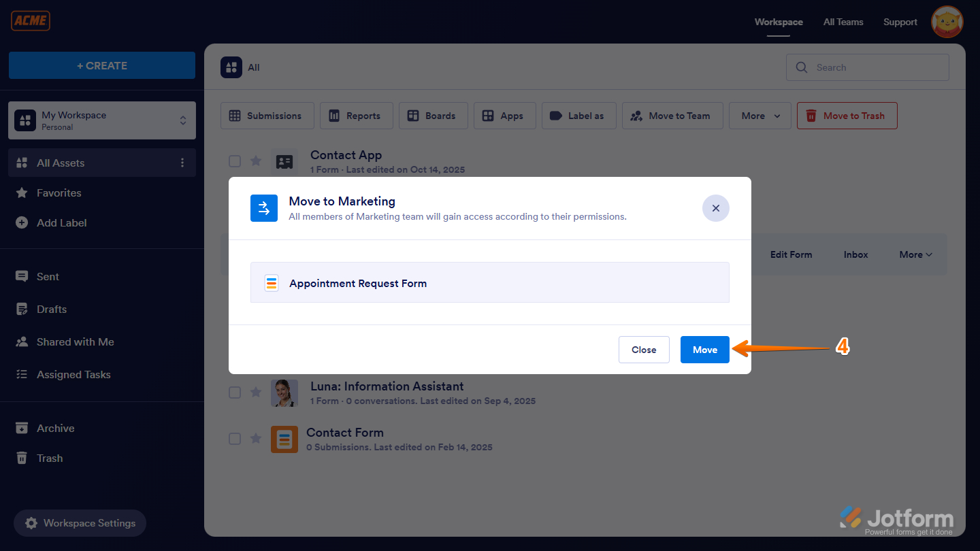Open the All Assets three-dot menu
Screen dimensions: 980x551
[182, 163]
